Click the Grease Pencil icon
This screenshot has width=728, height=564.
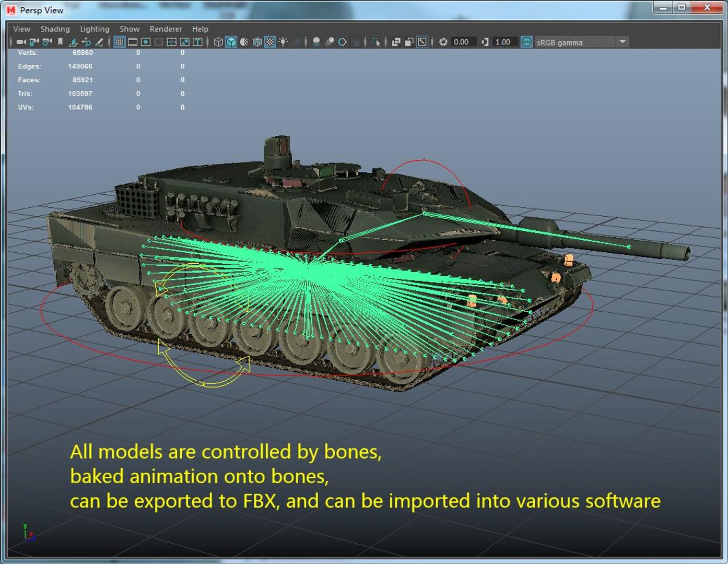[x=99, y=42]
